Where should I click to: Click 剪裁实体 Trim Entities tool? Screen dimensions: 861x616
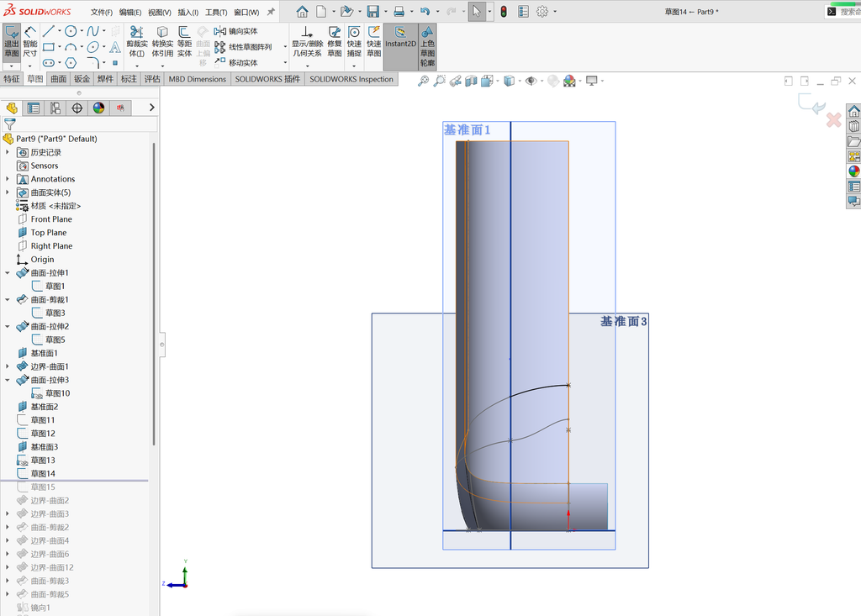pos(137,42)
